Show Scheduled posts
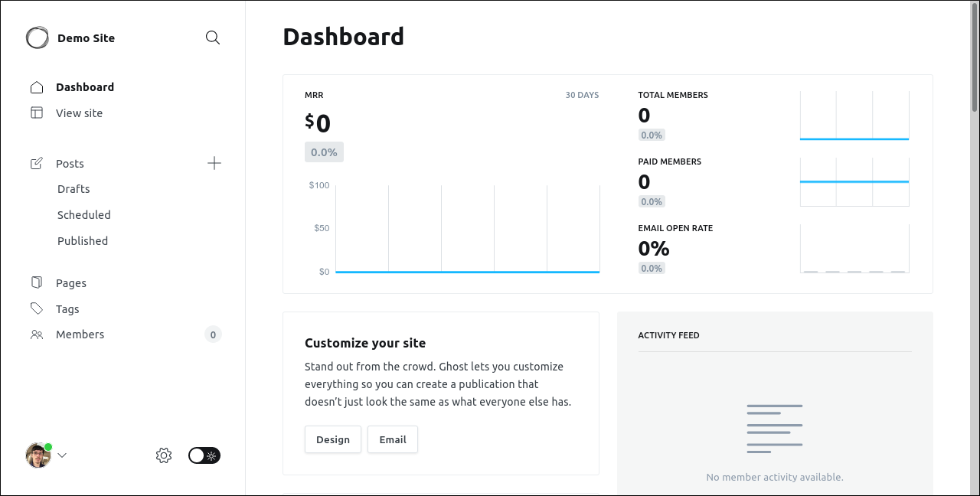Image resolution: width=980 pixels, height=496 pixels. coord(84,215)
